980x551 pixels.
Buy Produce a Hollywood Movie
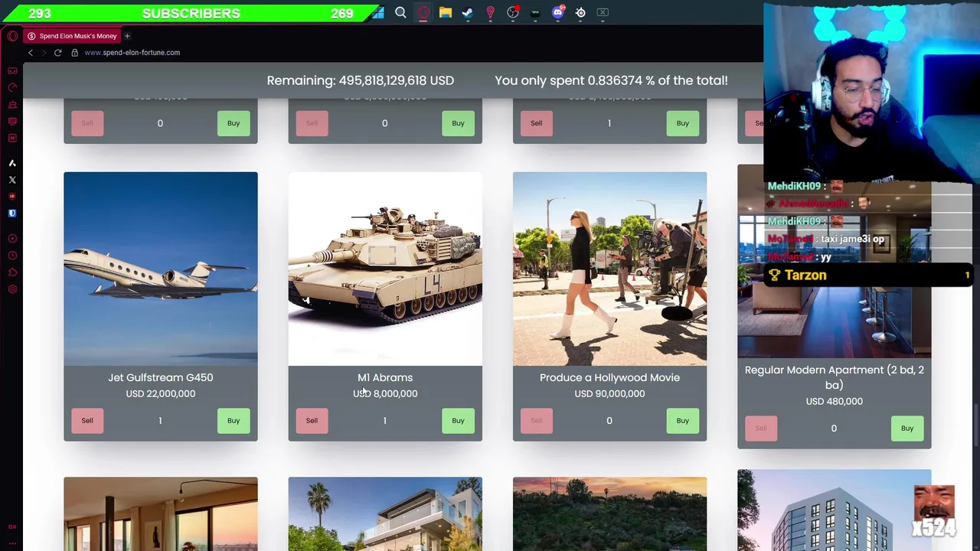click(x=682, y=420)
